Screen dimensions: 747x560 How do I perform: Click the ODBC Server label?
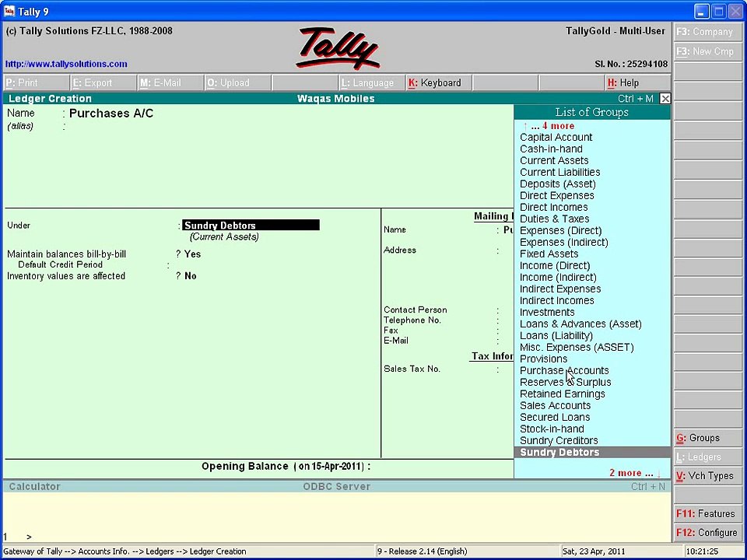[336, 487]
